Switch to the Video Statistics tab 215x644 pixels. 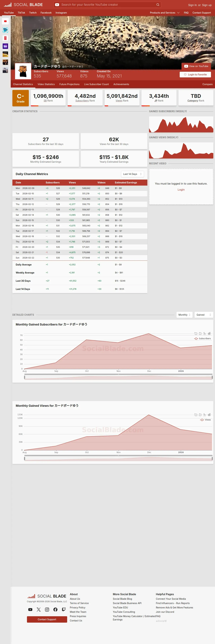[x=46, y=84]
